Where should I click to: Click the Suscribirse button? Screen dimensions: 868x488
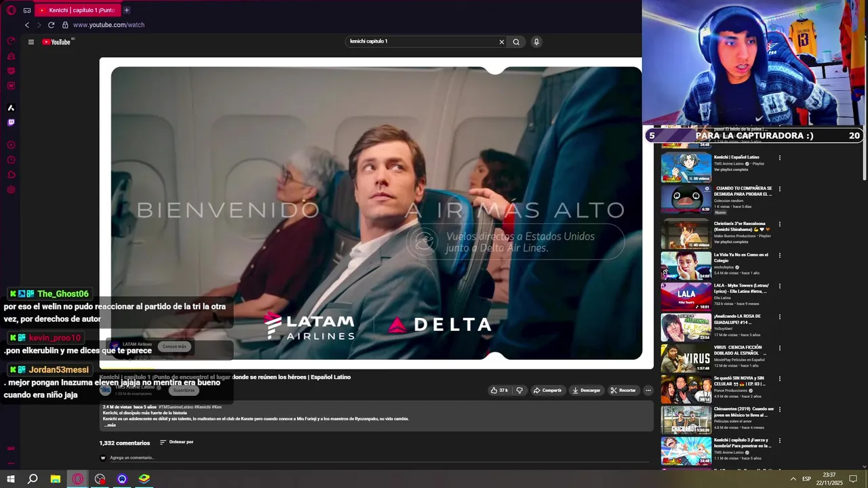pos(184,390)
